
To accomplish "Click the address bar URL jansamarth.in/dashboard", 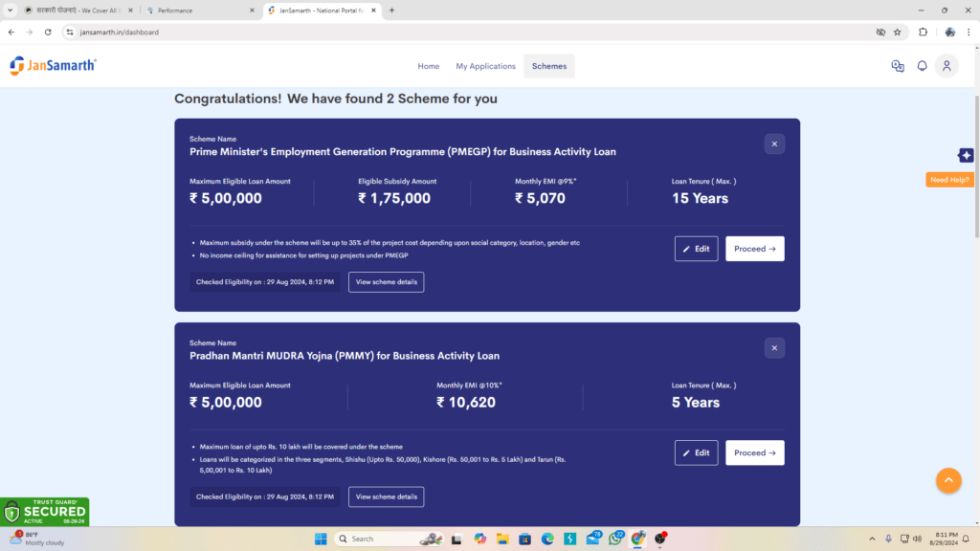I will tap(120, 32).
